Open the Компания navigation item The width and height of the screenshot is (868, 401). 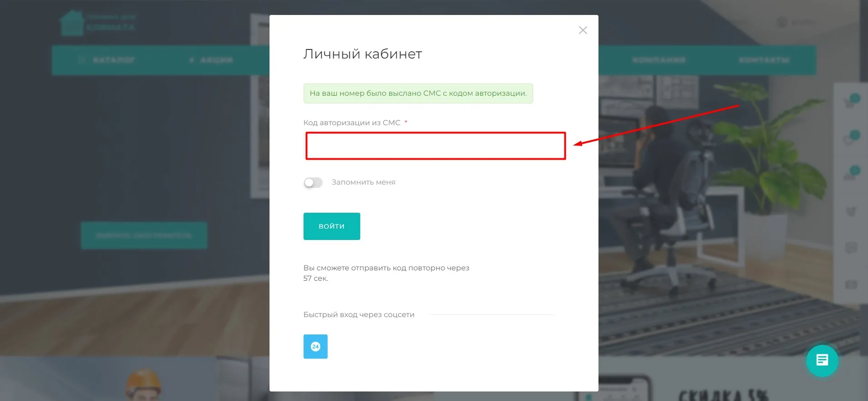(659, 60)
